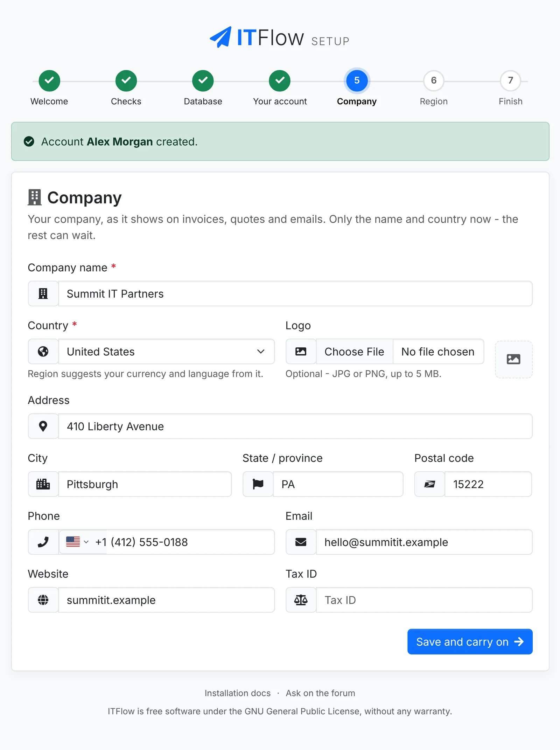Open the Ask on the forum link
Screen dimensions: 560x750
[320, 693]
